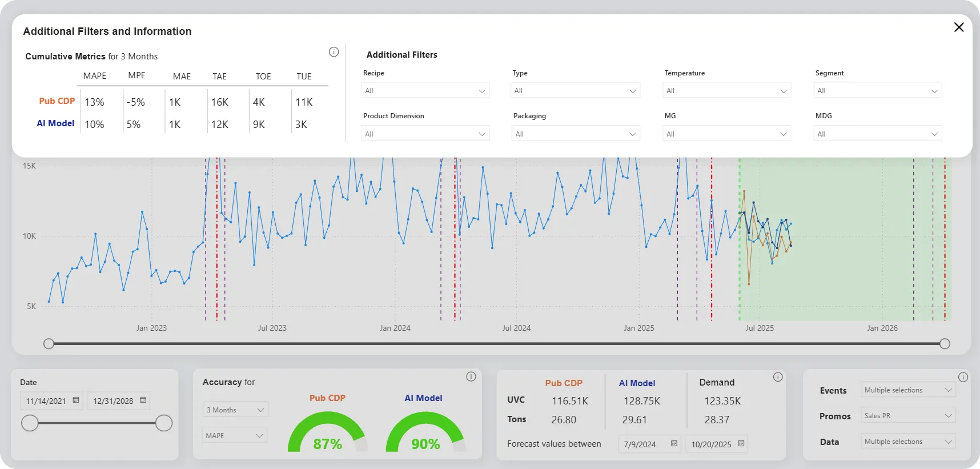Click the 28.37 Demand Tons value
Image resolution: width=980 pixels, height=469 pixels.
click(x=717, y=420)
